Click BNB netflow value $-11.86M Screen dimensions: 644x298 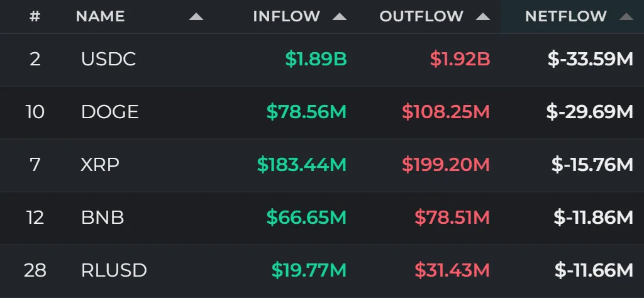(594, 217)
